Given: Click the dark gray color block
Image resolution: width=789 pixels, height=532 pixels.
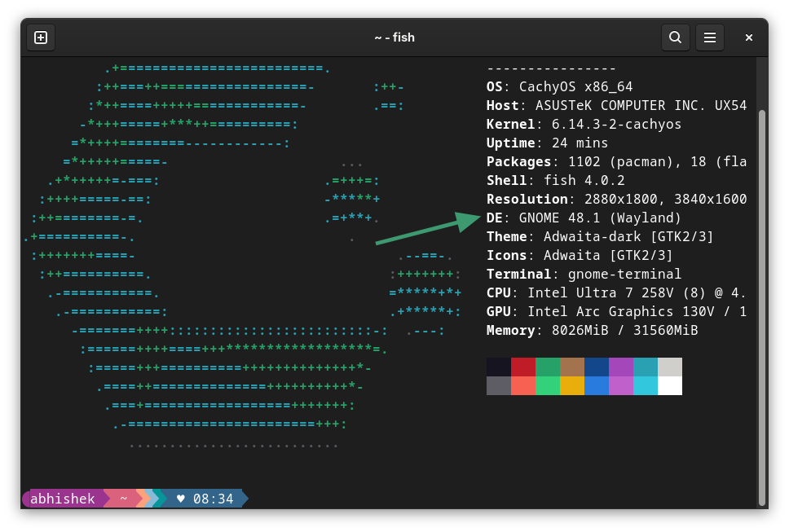Looking at the screenshot, I should [499, 385].
